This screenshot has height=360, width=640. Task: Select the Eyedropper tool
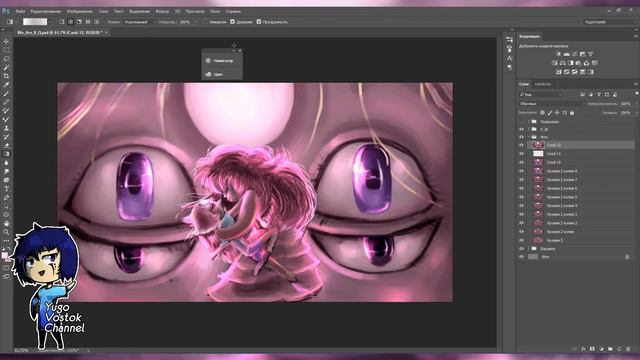(x=6, y=85)
